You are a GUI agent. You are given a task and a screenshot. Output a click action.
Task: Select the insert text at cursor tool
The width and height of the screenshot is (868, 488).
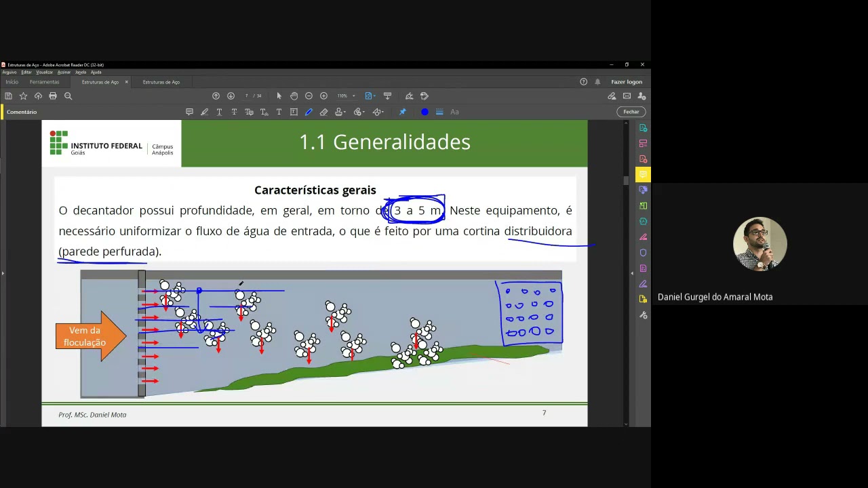264,112
